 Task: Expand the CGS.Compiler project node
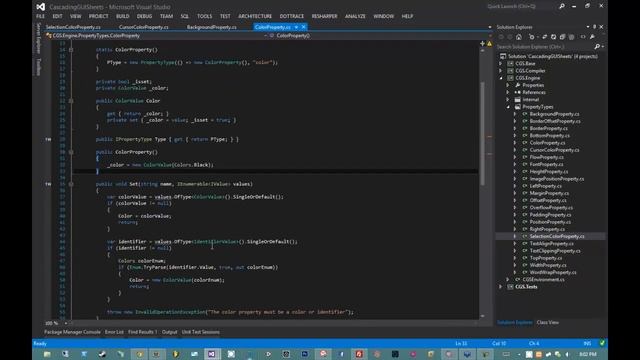(x=501, y=71)
